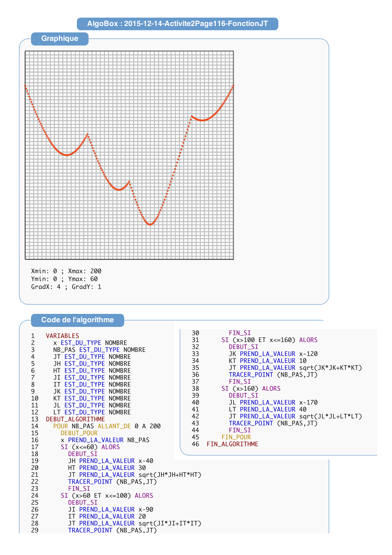Click 'sqrt(JK*JK+KT*KT)' assignment line
The image size is (392, 555).
click(x=296, y=368)
